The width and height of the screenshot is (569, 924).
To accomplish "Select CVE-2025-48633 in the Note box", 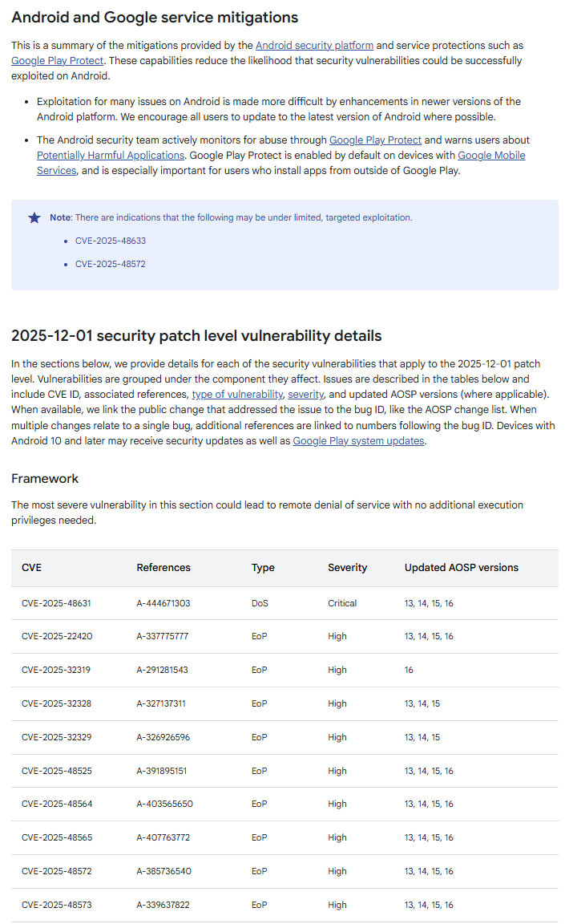I will [x=111, y=241].
